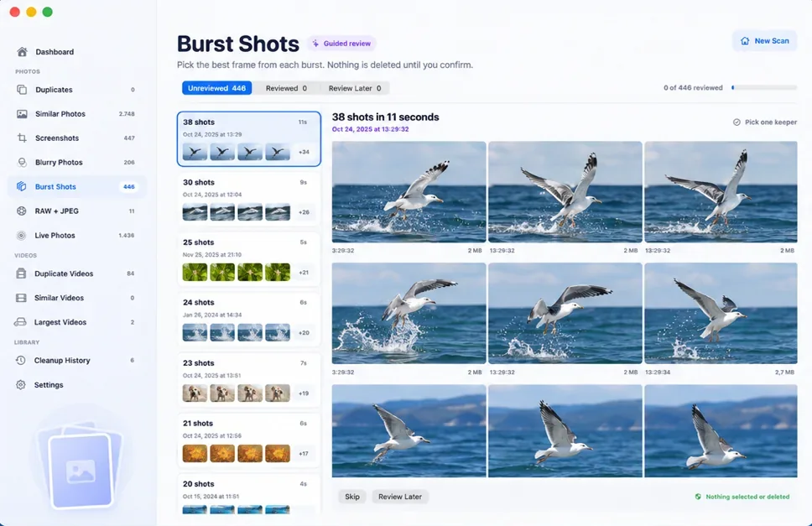Open the Dashboard home icon
Image resolution: width=812 pixels, height=526 pixels.
pos(22,52)
